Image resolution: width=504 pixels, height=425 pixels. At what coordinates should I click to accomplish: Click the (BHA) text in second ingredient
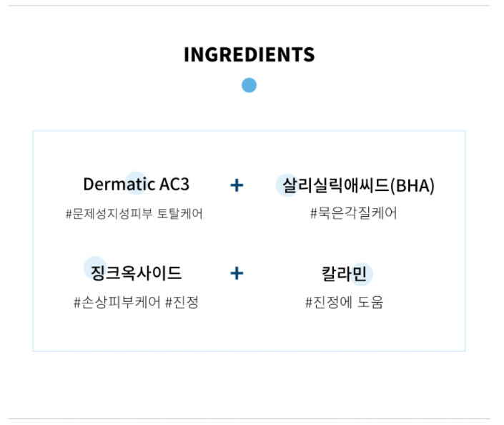(412, 186)
